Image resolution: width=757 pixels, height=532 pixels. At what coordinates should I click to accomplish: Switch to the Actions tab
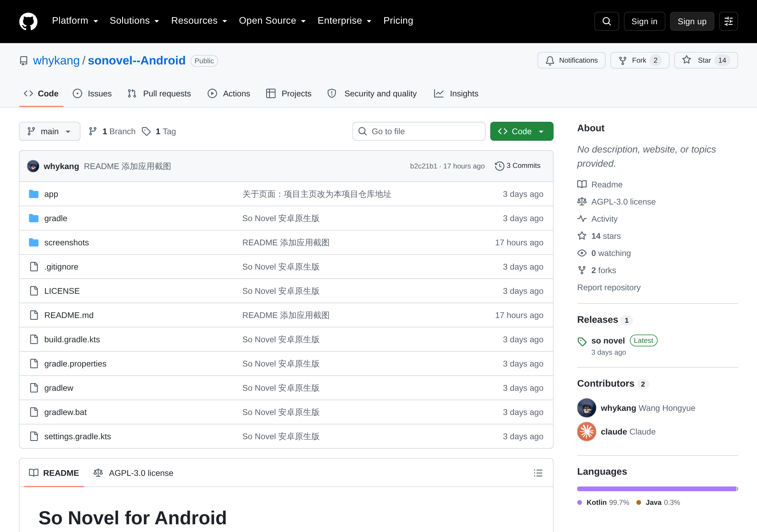(x=229, y=94)
